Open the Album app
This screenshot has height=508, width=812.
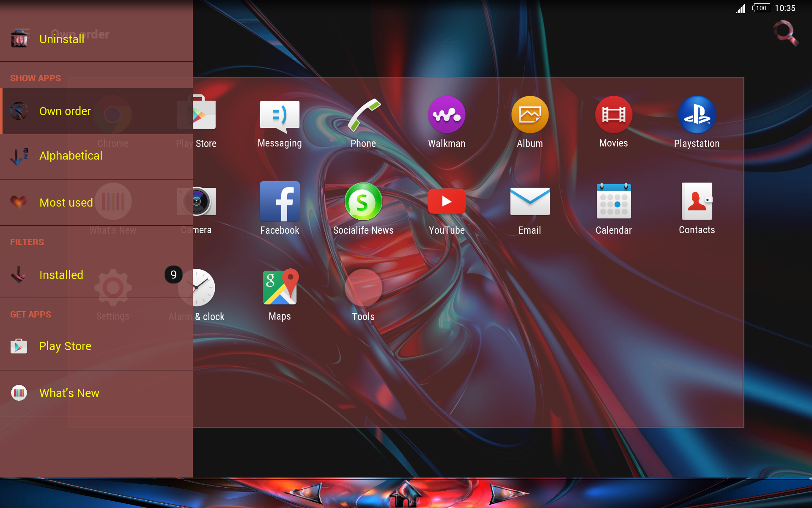click(530, 123)
